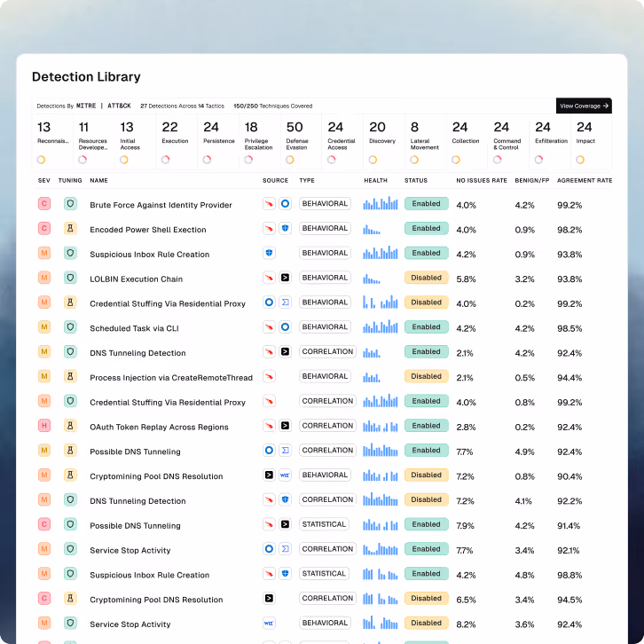Sort by the BENIGN/FP column header
This screenshot has height=644, width=644.
532,180
